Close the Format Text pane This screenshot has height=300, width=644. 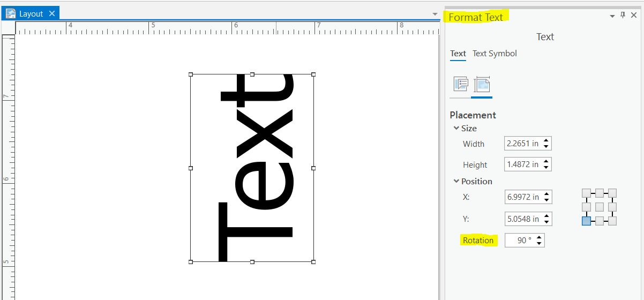[634, 16]
